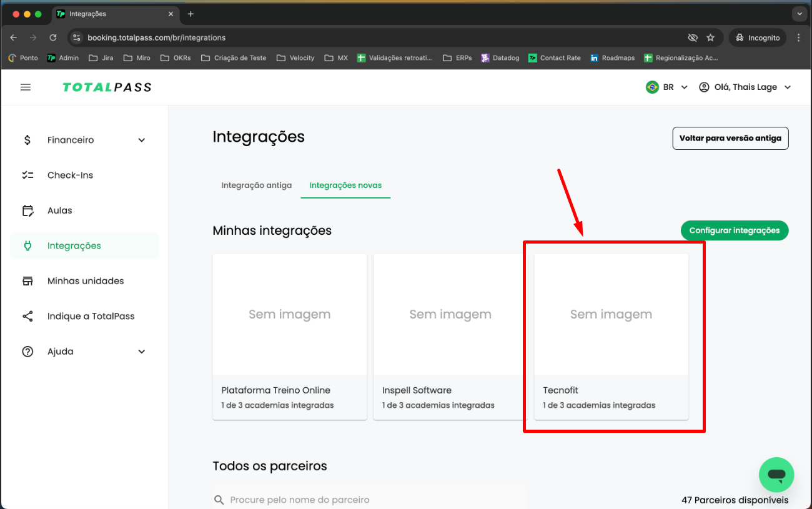Open the MX bookmarks folder
This screenshot has height=509, width=812.
pos(336,57)
